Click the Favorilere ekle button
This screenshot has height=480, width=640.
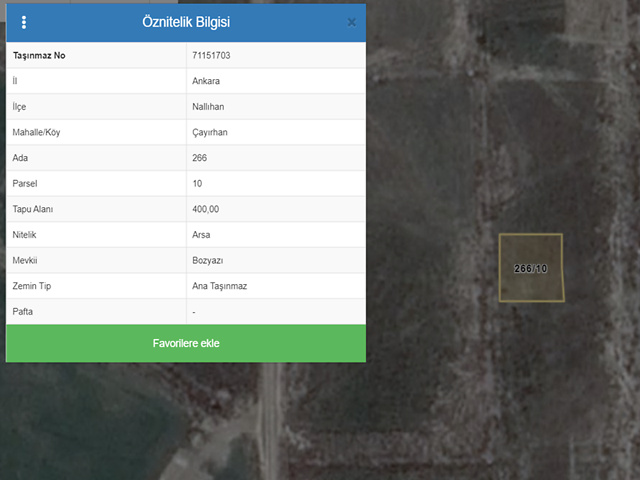click(x=186, y=343)
